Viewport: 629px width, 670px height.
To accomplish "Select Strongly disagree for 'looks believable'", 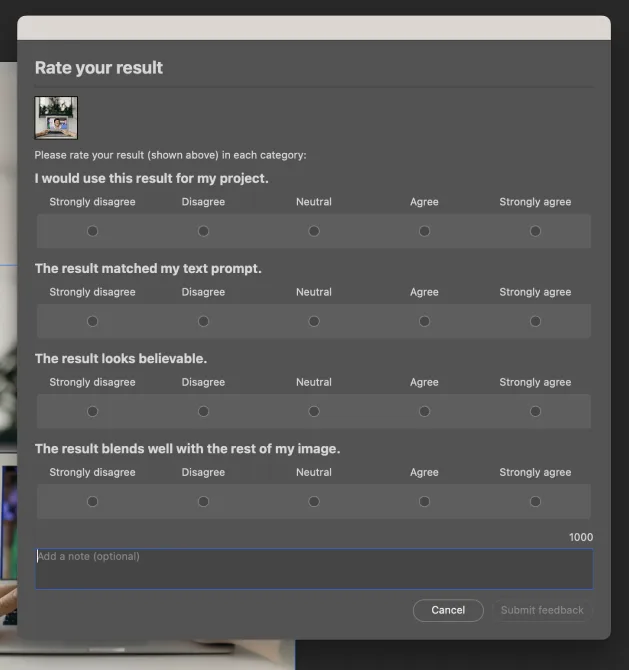I will coord(92,411).
